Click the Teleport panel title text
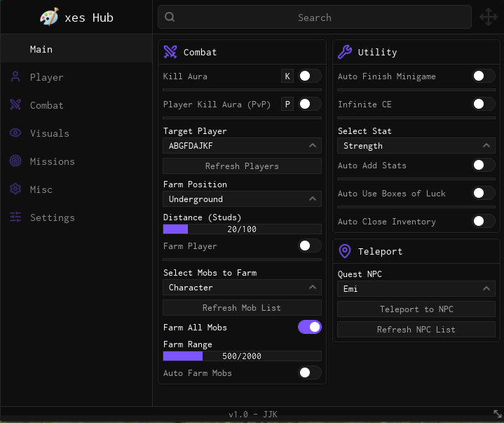 [x=380, y=251]
